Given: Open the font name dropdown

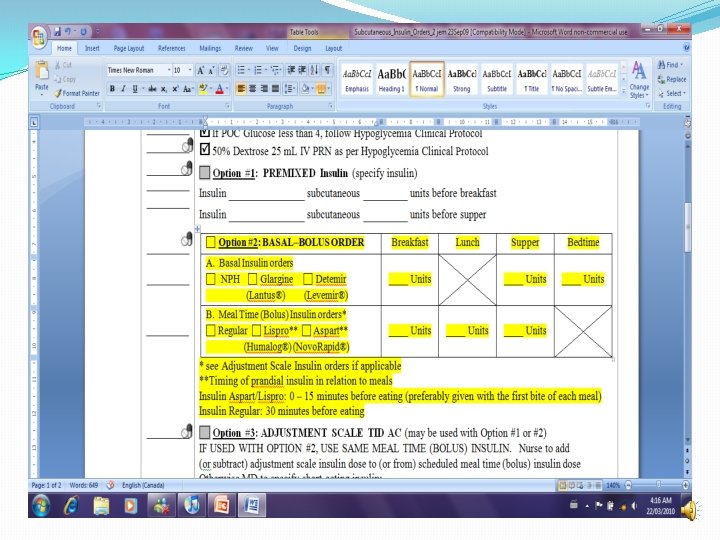Looking at the screenshot, I should coord(169,70).
